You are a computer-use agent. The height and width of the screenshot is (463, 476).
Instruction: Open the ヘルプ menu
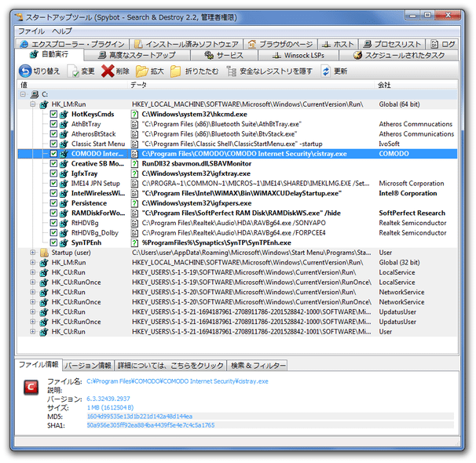[62, 31]
